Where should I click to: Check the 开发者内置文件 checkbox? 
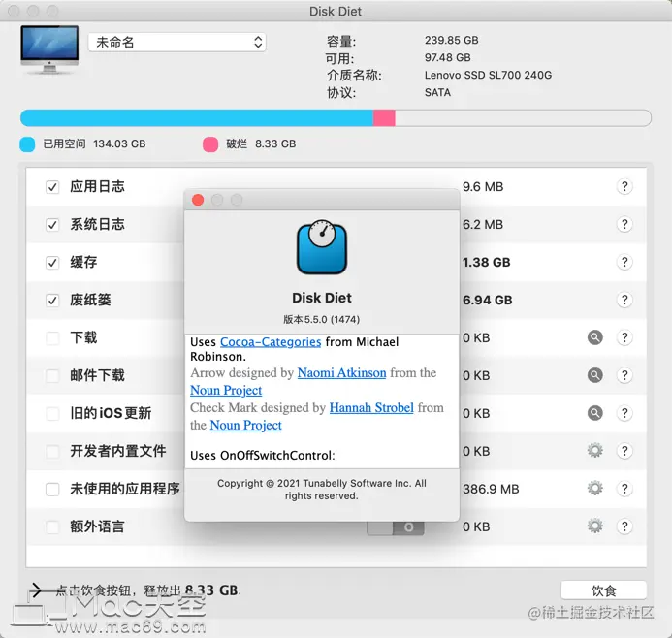coord(52,451)
